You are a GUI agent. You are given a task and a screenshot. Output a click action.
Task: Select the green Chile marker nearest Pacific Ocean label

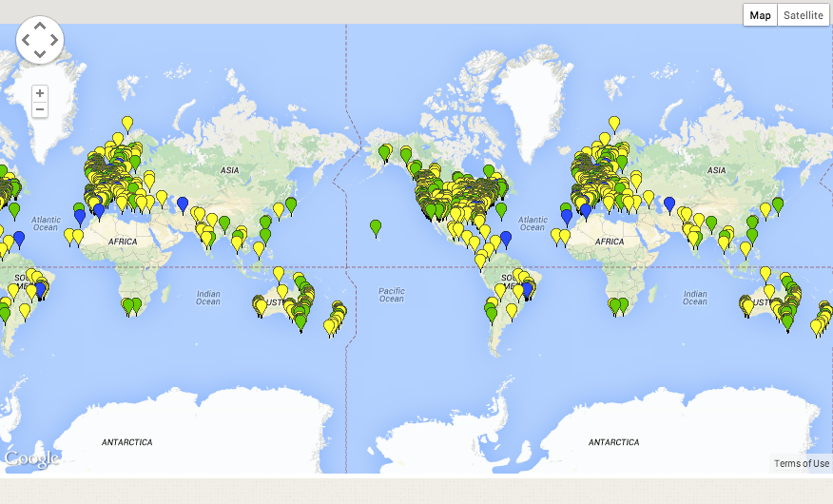[x=491, y=311]
